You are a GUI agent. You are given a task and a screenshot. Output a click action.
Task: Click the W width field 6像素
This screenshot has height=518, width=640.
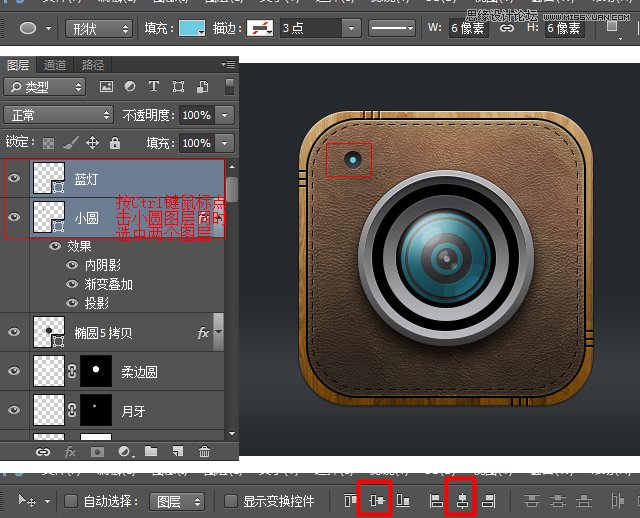point(468,28)
